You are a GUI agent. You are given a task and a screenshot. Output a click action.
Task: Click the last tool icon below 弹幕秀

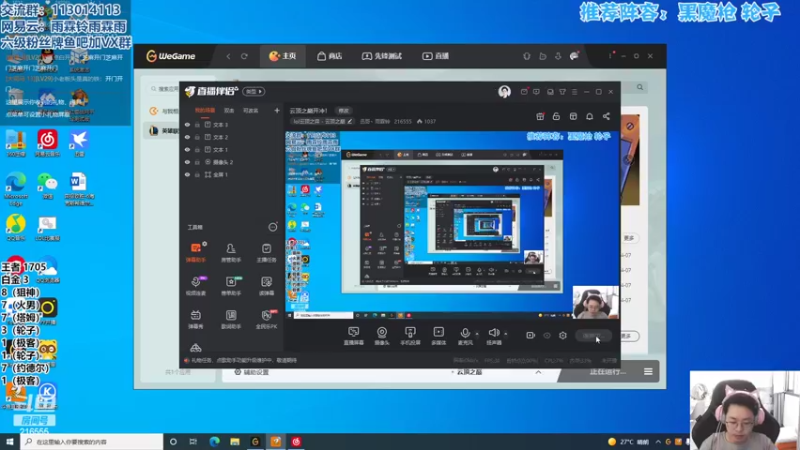(196, 348)
